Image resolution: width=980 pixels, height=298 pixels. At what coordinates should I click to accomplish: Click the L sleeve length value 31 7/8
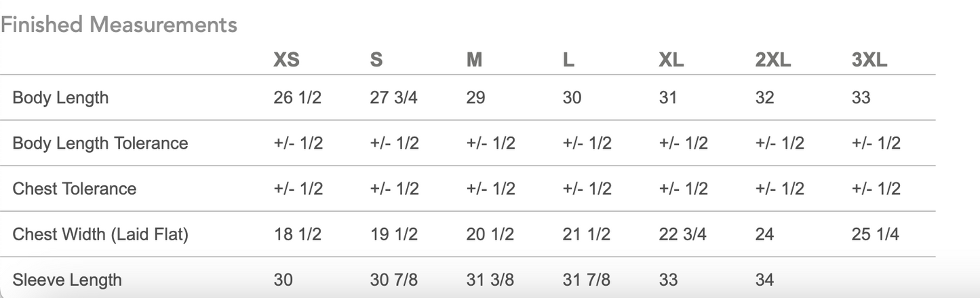(x=587, y=280)
